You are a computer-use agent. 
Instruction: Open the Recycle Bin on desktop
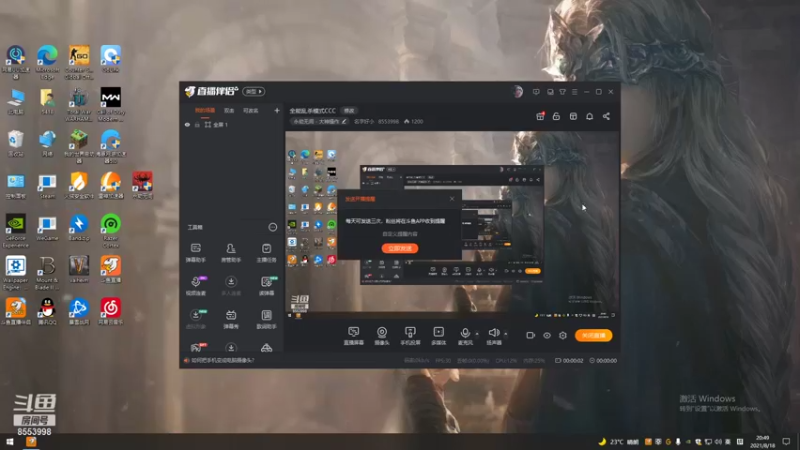click(15, 144)
